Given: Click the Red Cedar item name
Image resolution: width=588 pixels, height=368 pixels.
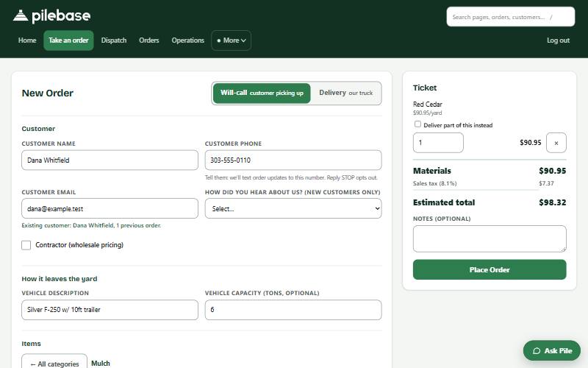Looking at the screenshot, I should click(x=428, y=104).
